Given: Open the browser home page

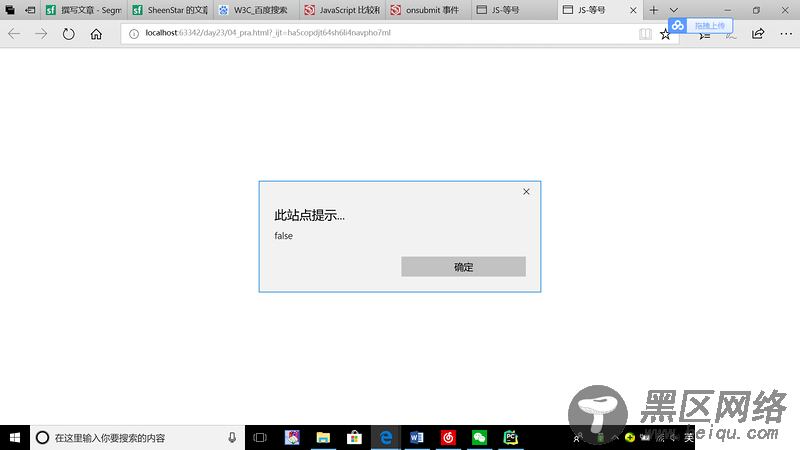Looking at the screenshot, I should click(96, 34).
